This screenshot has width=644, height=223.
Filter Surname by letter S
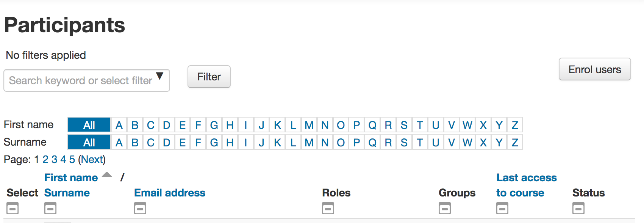pyautogui.click(x=404, y=142)
